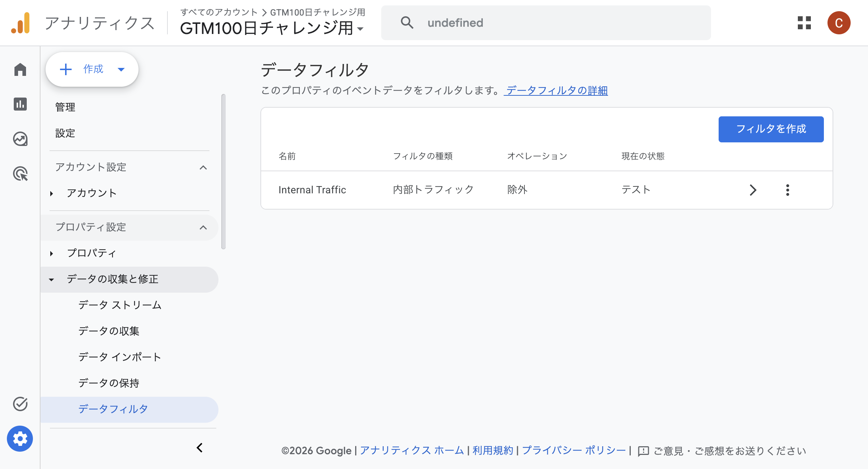Click the Admin gear icon

(20, 439)
